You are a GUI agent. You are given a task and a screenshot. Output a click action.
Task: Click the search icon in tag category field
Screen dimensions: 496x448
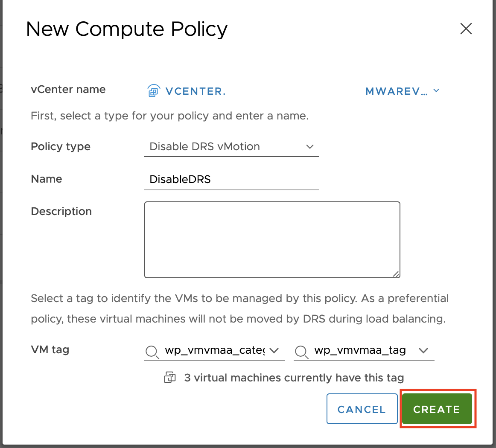152,351
